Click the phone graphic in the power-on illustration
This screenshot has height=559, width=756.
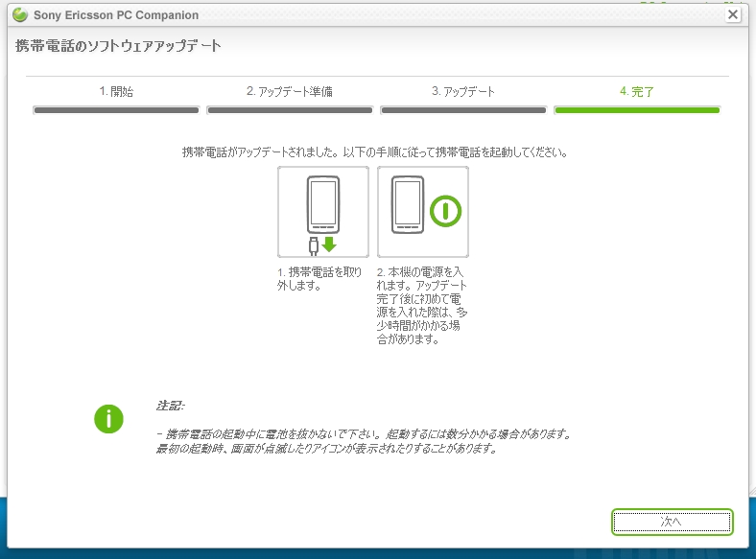click(x=408, y=204)
